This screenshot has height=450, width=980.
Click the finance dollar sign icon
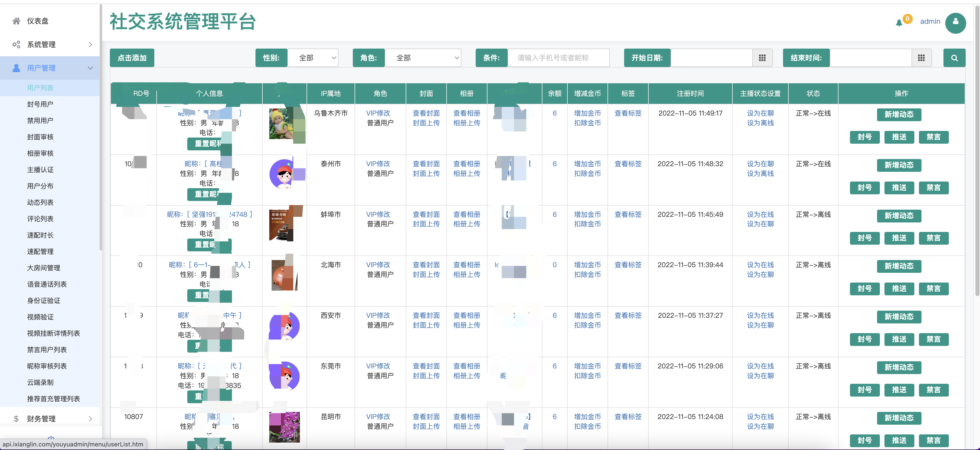click(16, 419)
